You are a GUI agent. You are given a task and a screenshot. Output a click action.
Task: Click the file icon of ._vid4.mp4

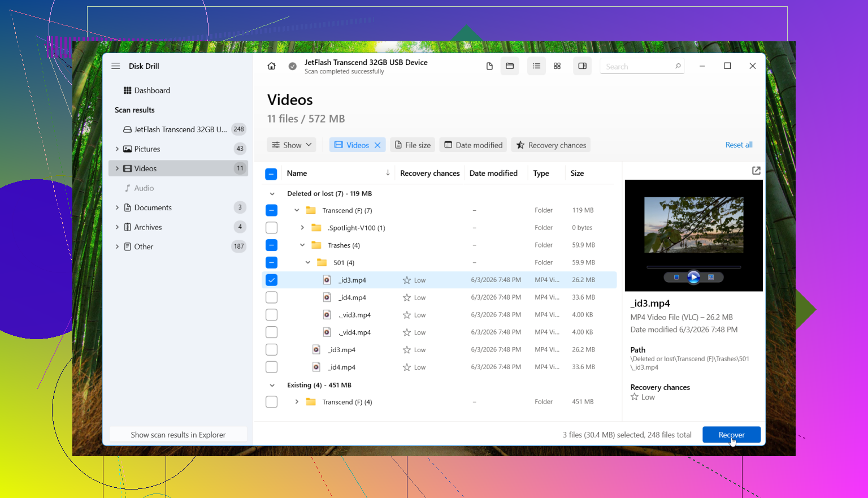point(327,332)
